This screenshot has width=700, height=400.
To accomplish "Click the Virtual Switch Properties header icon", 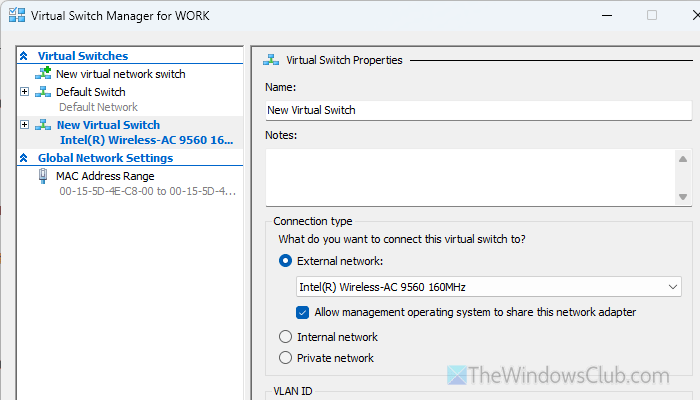I will 271,60.
